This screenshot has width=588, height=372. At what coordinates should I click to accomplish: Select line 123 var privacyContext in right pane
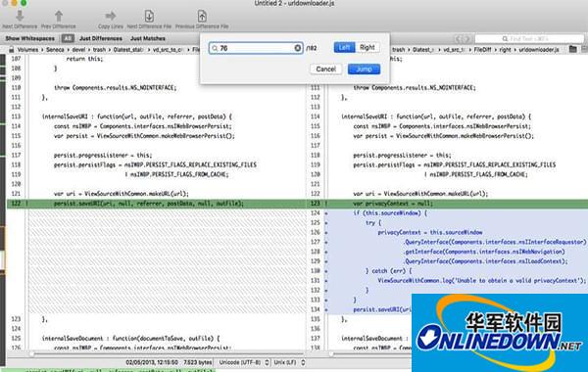tap(393, 204)
